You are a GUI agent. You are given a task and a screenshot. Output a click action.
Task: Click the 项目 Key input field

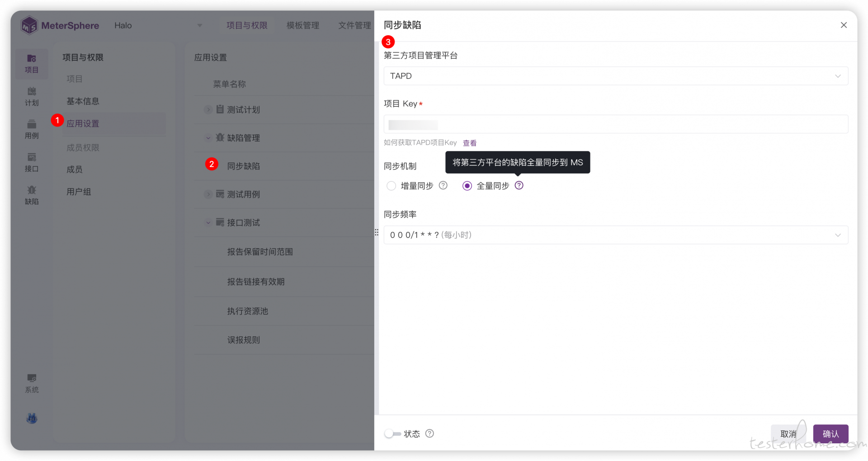pos(616,124)
